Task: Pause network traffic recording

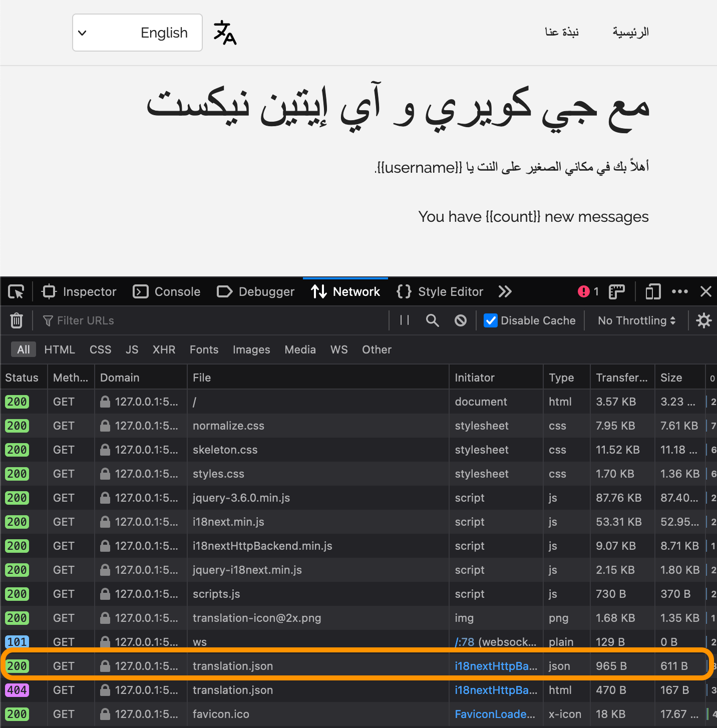Action: pyautogui.click(x=404, y=320)
